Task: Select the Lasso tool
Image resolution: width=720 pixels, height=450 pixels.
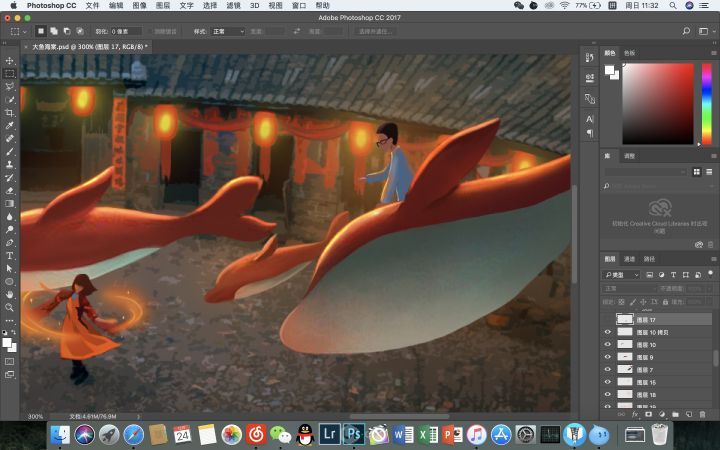Action: click(x=10, y=87)
